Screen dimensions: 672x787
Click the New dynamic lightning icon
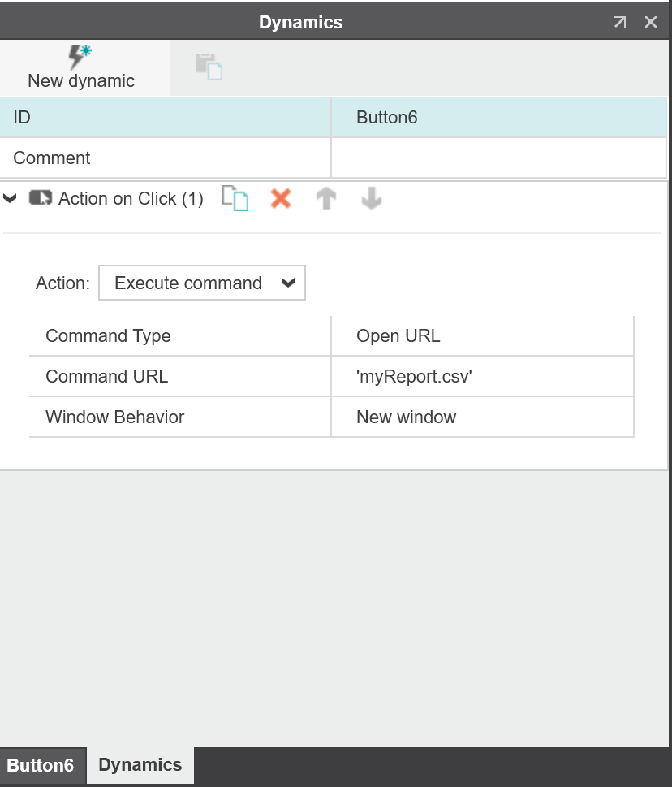click(80, 57)
